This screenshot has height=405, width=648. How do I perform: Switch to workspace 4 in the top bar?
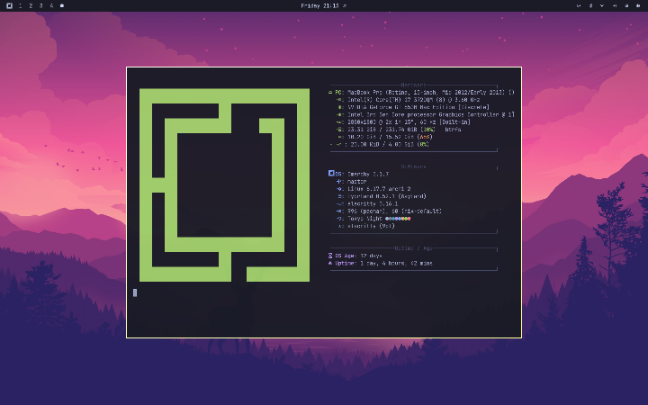(x=51, y=6)
